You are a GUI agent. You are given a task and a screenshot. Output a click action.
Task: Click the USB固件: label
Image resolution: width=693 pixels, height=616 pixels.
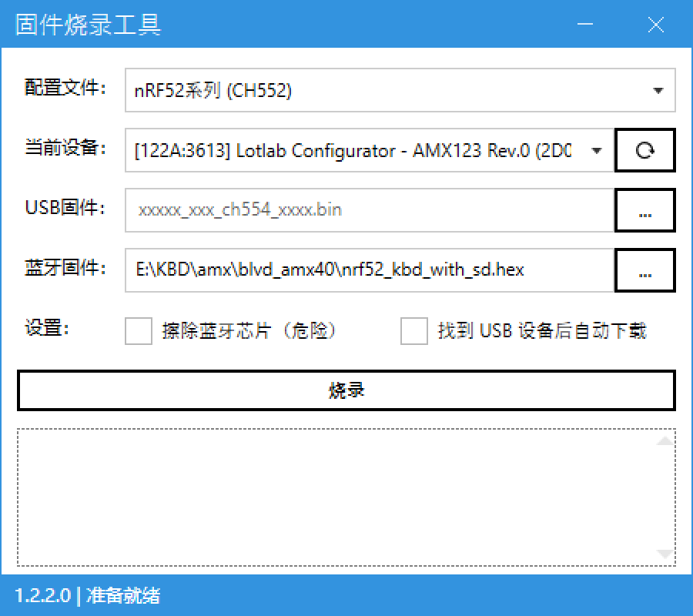[x=65, y=207]
